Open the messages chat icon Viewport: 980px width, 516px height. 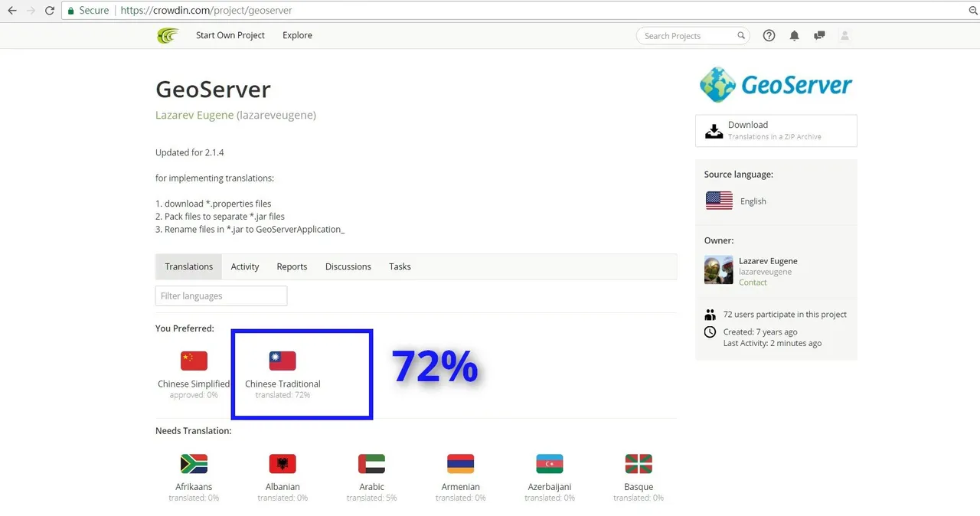819,35
